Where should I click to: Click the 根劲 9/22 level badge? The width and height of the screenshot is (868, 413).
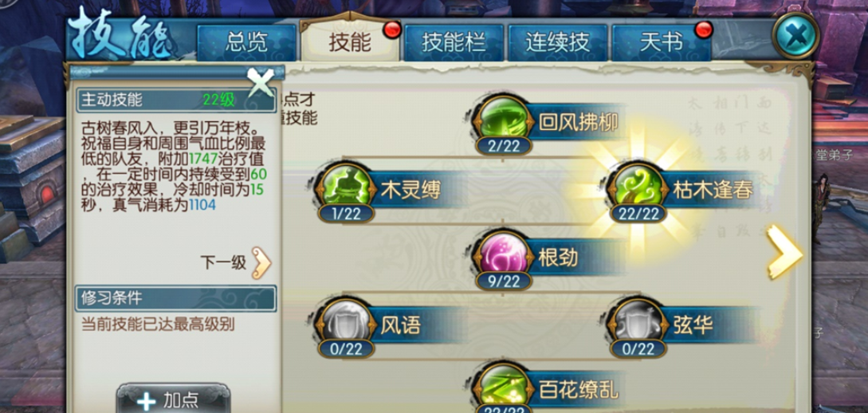point(503,281)
